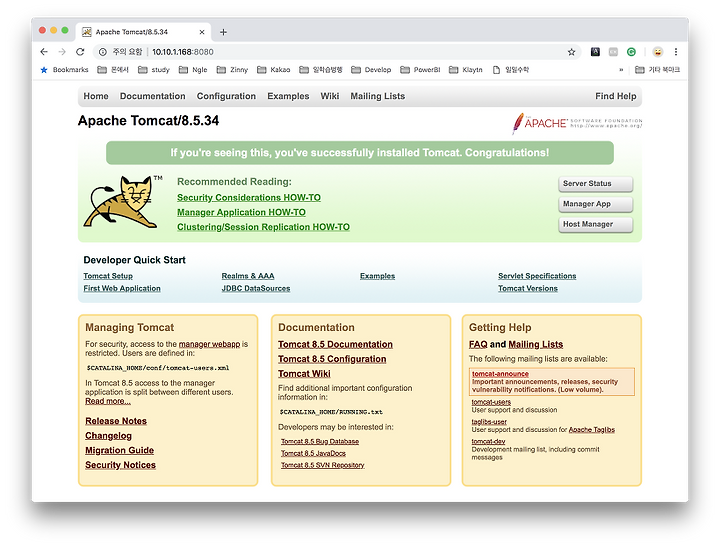The height and width of the screenshot is (547, 720).
Task: Open the First Web Application link
Action: pyautogui.click(x=122, y=288)
